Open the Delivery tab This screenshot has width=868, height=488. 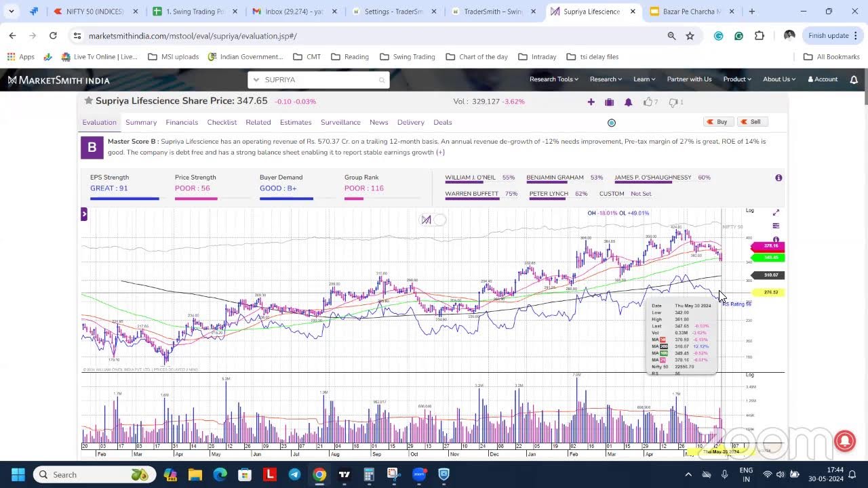410,123
